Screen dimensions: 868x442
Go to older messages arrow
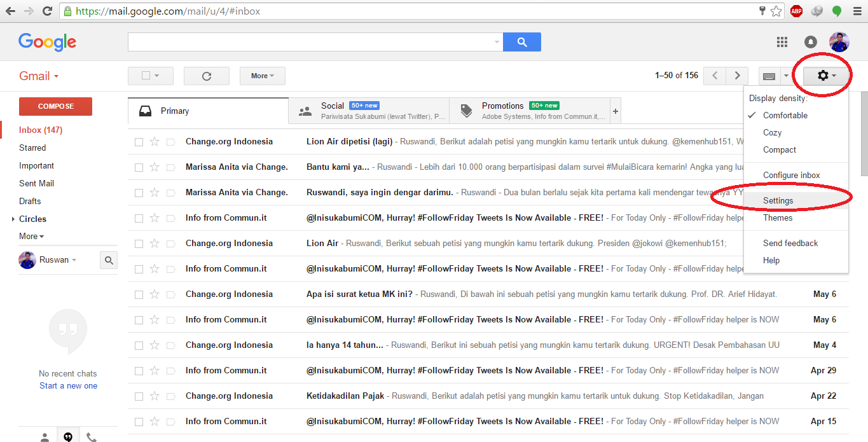737,76
